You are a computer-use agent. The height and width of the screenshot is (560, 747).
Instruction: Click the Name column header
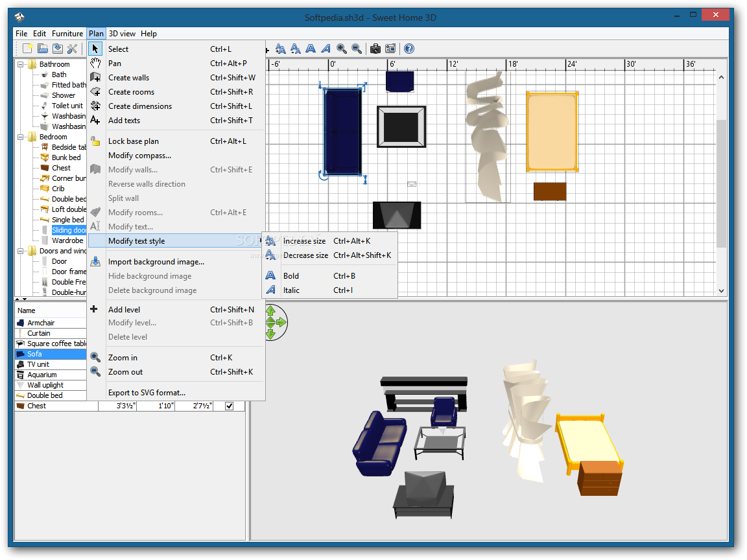click(27, 310)
